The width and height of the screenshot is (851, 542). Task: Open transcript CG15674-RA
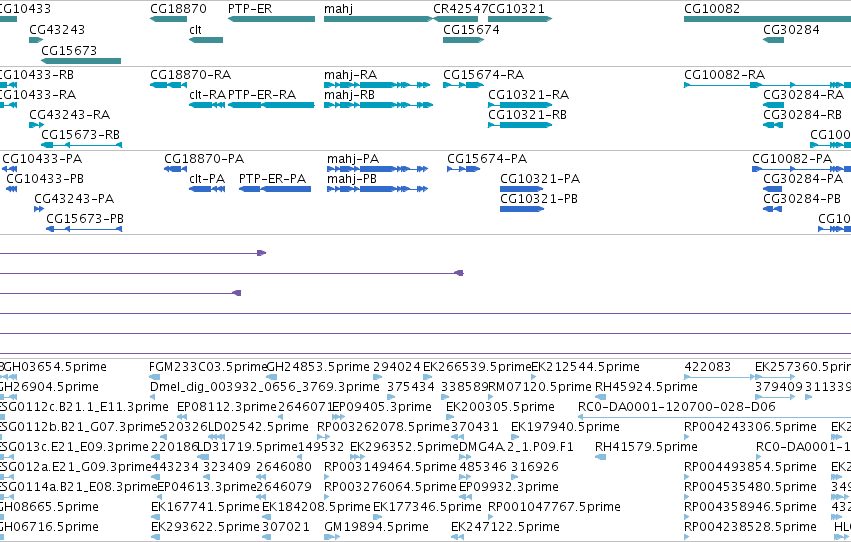[x=463, y=85]
